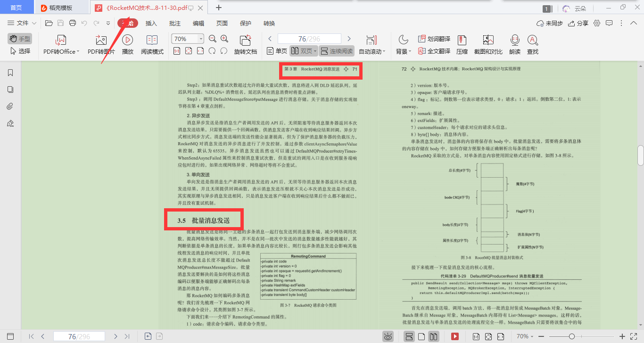Open the bookmark panel in sidebar
Screen dimensions: 644x343
[x=10, y=73]
